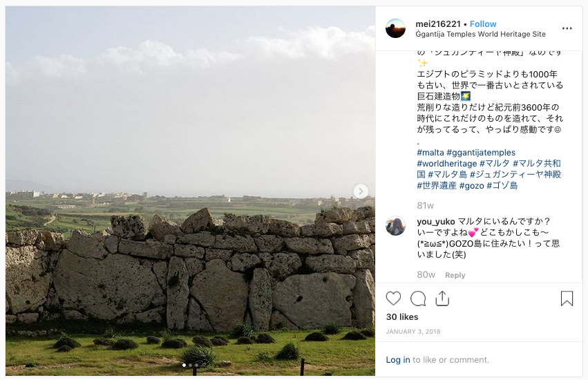Share the post via the share icon
This screenshot has width=588, height=380.
pos(442,298)
